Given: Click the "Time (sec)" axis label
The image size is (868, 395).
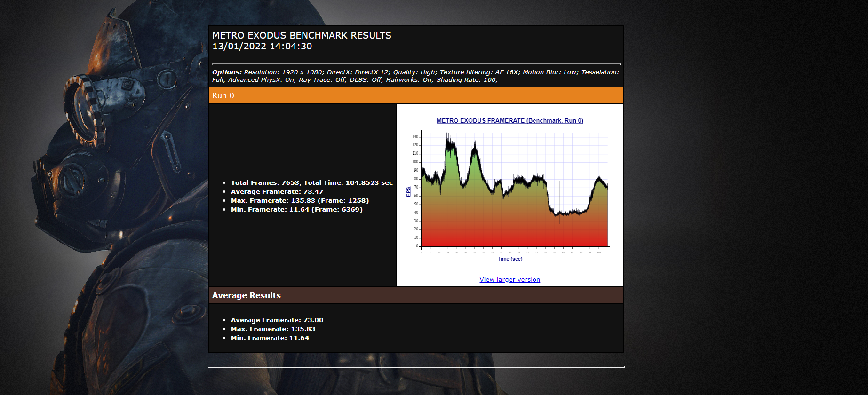Looking at the screenshot, I should (510, 259).
